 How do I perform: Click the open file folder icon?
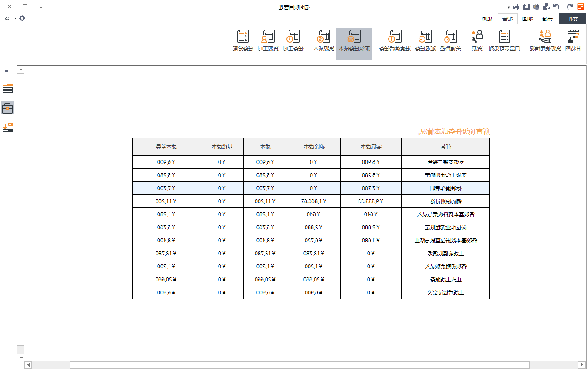pyautogui.click(x=536, y=7)
